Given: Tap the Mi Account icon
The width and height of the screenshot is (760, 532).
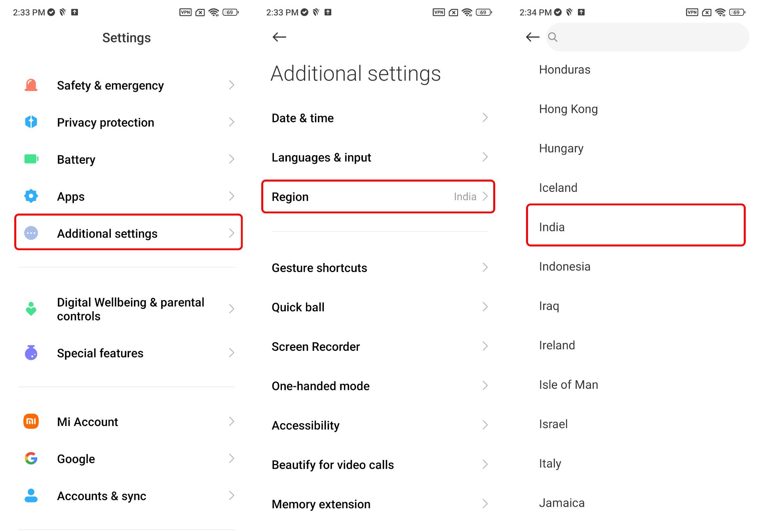Looking at the screenshot, I should [30, 420].
